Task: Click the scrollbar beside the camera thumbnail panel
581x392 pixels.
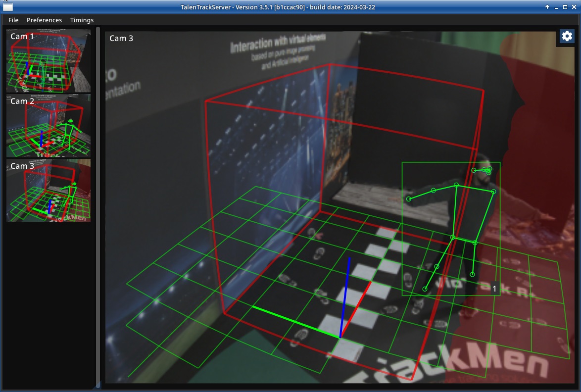Action: point(97,198)
